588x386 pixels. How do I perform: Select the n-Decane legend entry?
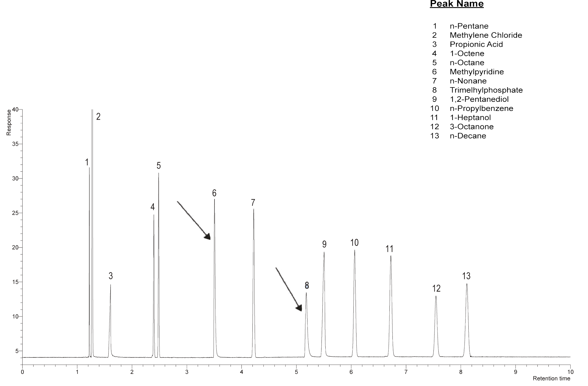point(468,136)
